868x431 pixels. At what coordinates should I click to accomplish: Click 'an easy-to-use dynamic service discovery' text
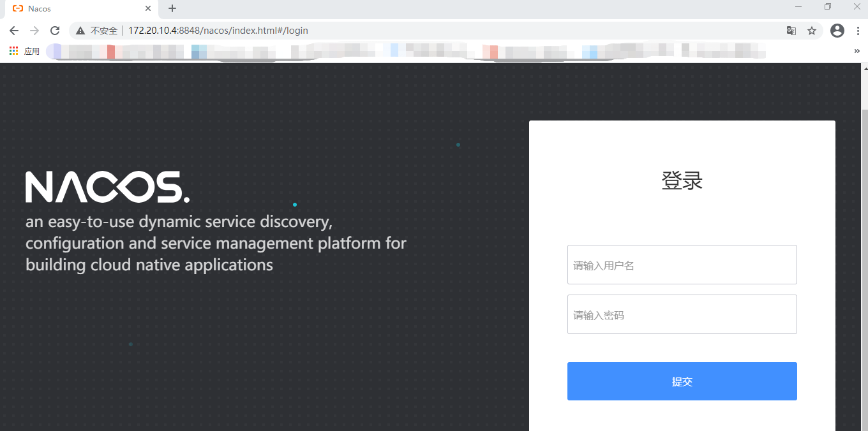[179, 222]
